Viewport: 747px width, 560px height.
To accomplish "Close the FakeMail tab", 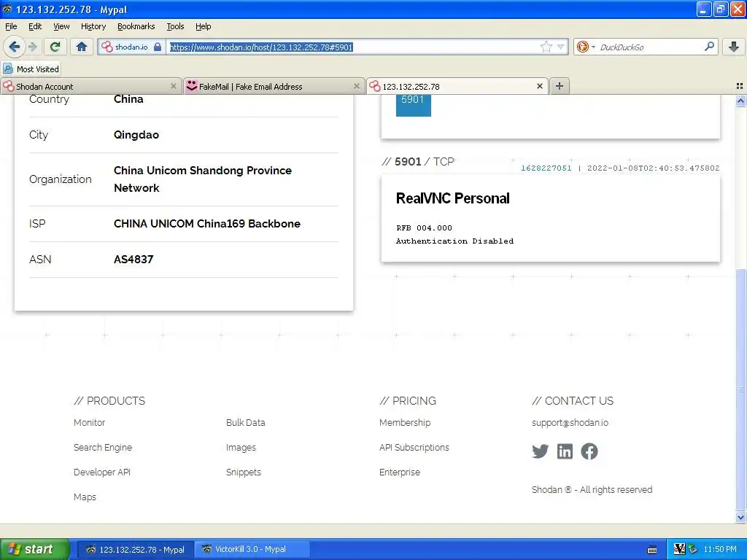I will point(356,86).
